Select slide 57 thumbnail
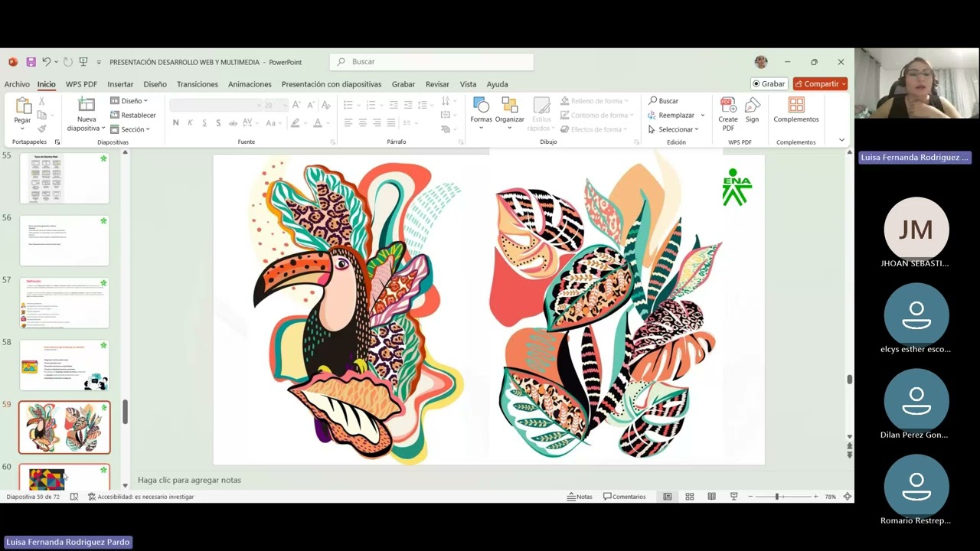The image size is (980, 551). (64, 303)
